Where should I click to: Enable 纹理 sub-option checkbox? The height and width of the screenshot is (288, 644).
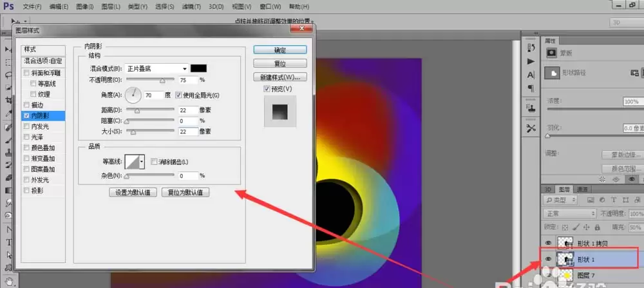[x=33, y=95]
